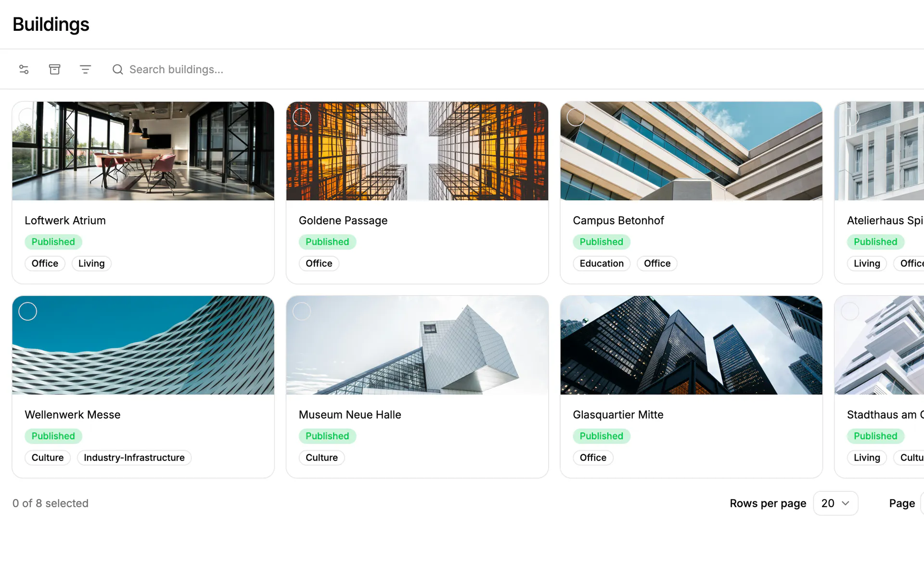
Task: Open the Loftwerk Atrium photo
Action: [143, 151]
